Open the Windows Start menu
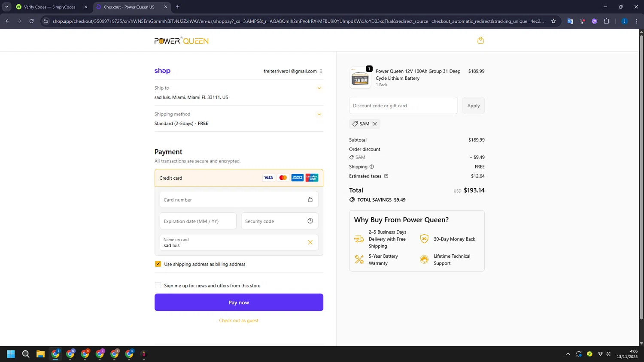 pos(11,354)
